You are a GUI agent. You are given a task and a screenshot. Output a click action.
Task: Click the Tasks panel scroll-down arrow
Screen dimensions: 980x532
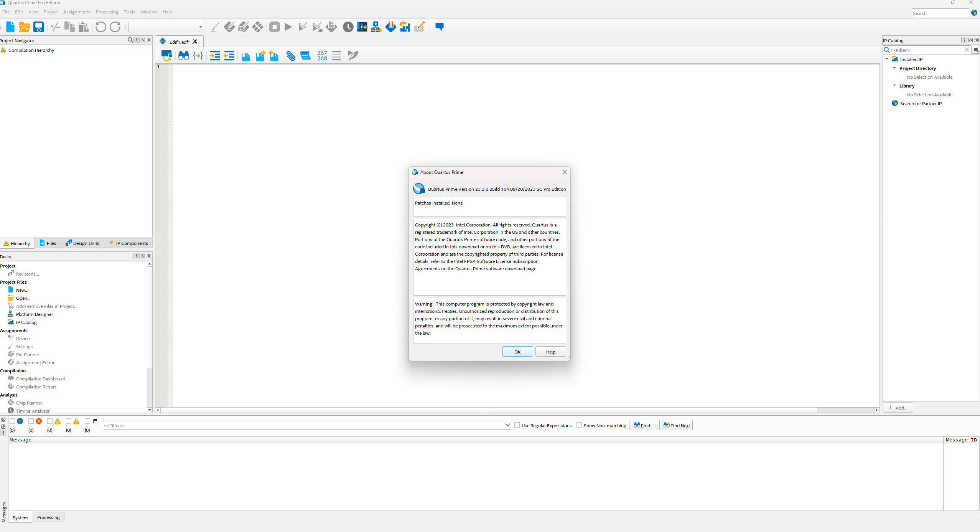click(150, 410)
